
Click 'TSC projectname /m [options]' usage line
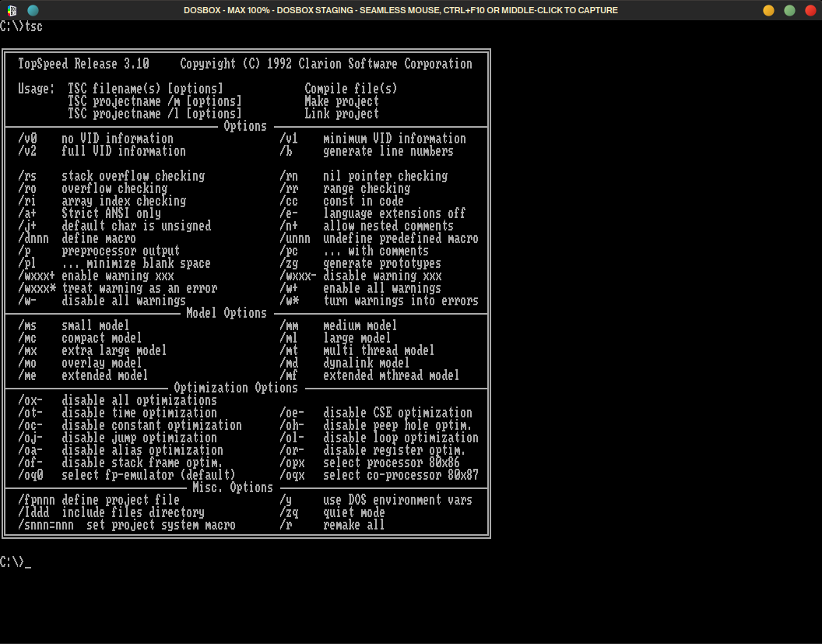pos(155,101)
